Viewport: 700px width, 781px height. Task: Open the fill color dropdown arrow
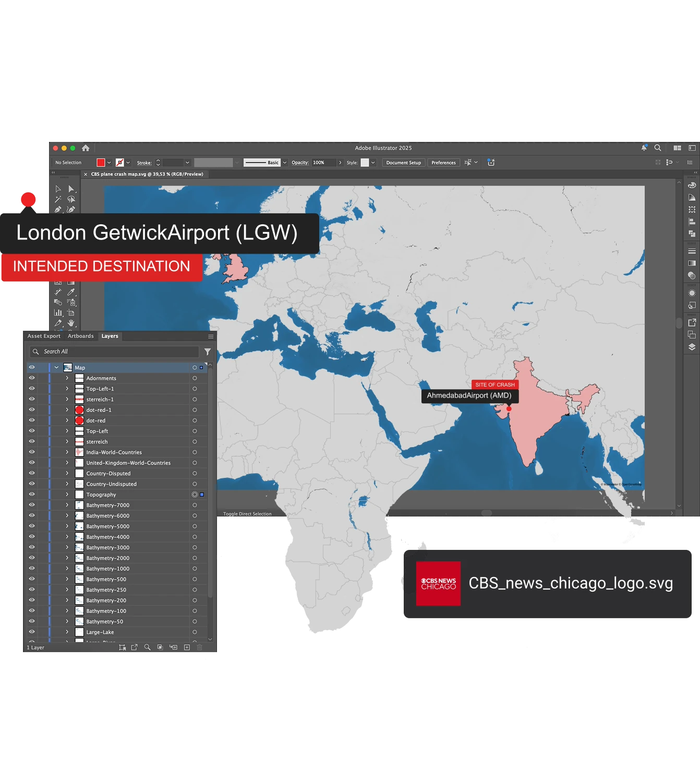109,163
